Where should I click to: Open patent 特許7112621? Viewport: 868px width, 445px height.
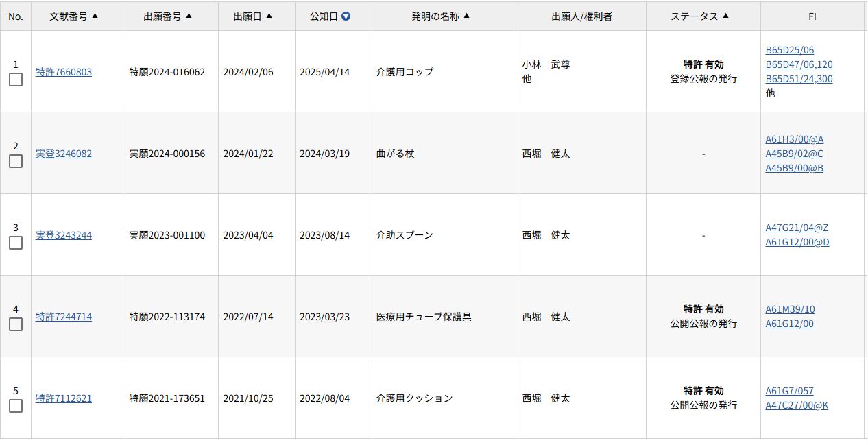click(64, 398)
